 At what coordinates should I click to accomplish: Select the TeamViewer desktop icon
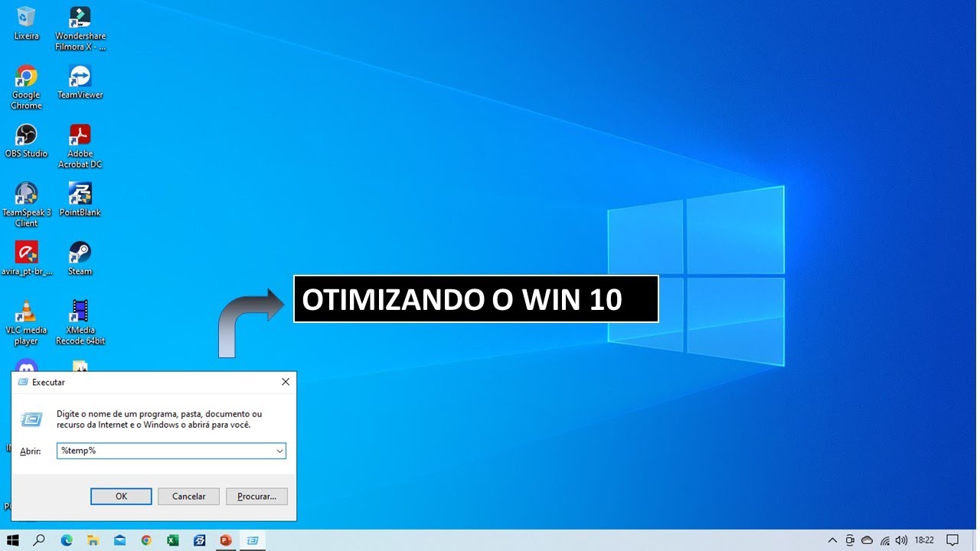[x=80, y=82]
